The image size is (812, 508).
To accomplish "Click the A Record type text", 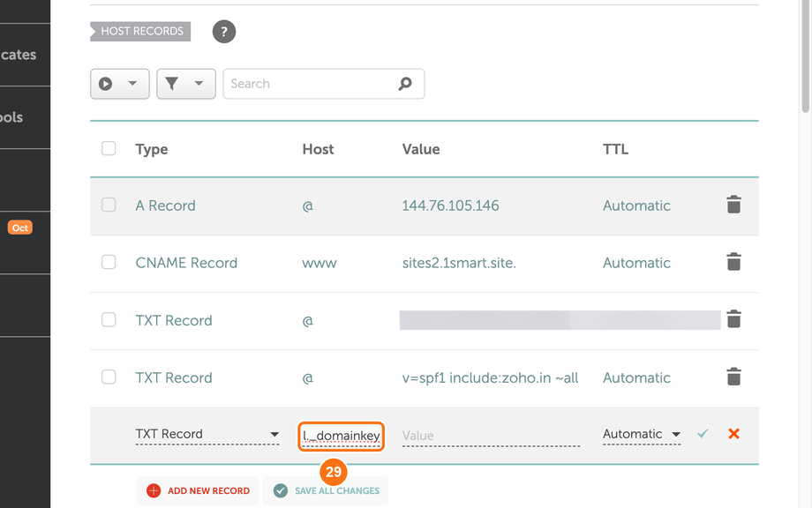I will pyautogui.click(x=166, y=205).
